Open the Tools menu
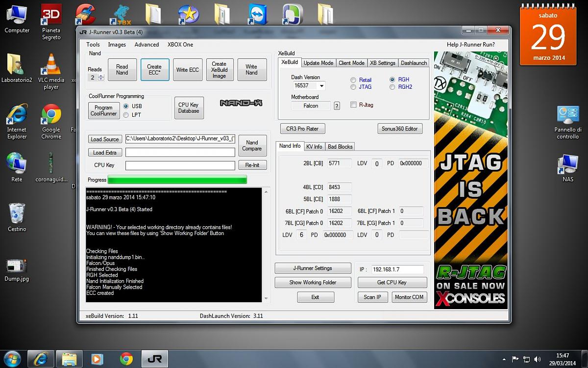Screen dimensions: 588x368 pyautogui.click(x=93, y=45)
